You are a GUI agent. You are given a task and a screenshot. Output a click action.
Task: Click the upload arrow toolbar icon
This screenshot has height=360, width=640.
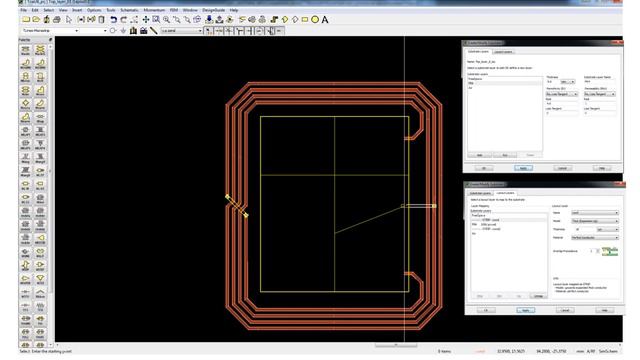pyautogui.click(x=219, y=20)
